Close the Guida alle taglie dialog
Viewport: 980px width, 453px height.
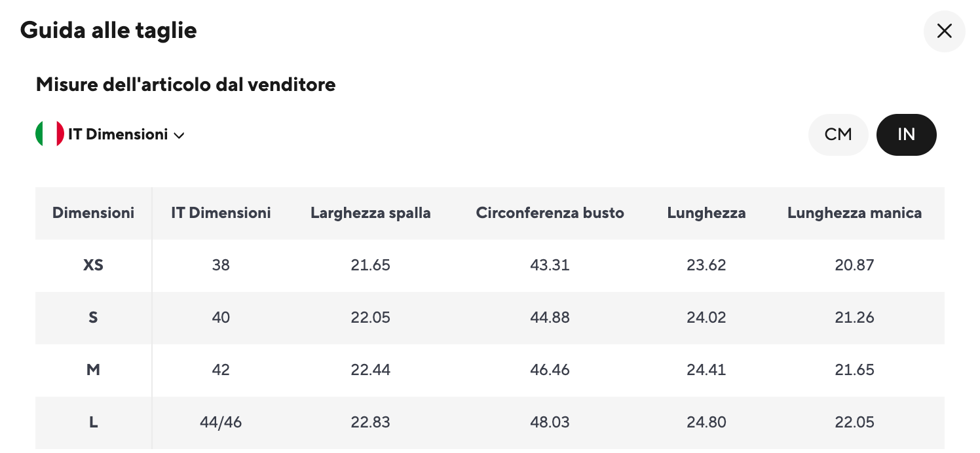coord(944,31)
